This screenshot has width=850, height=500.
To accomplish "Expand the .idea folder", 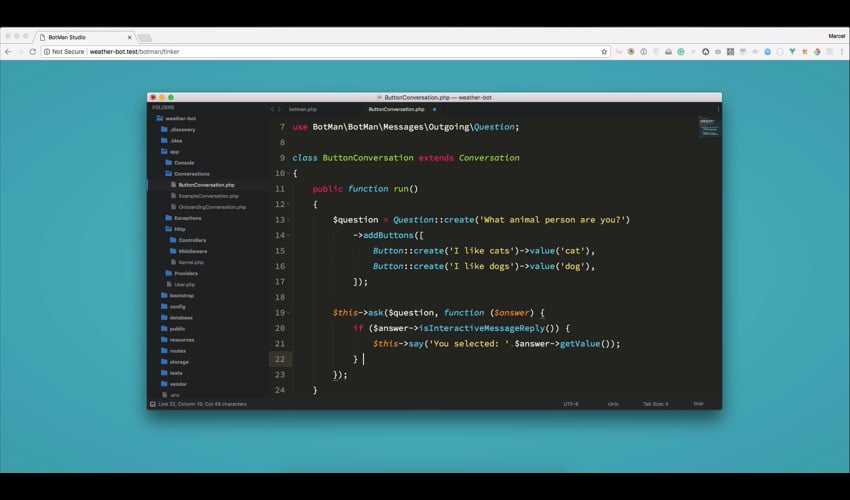I will coord(172,140).
